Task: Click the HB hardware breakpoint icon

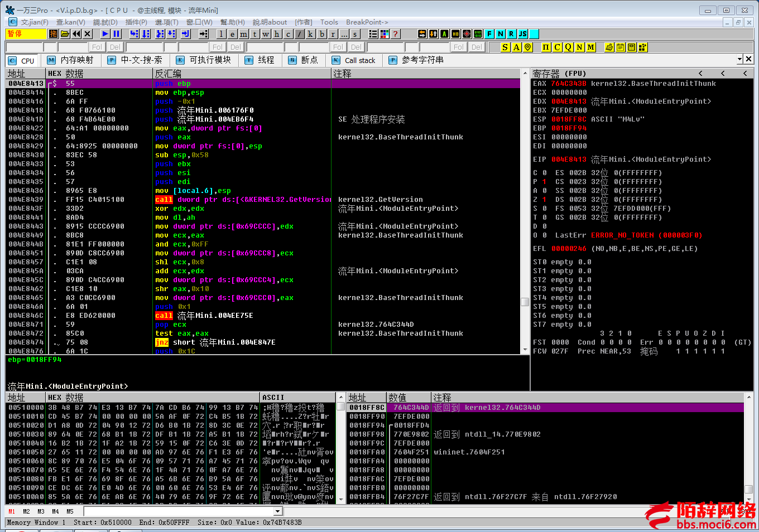Action: coord(455,33)
